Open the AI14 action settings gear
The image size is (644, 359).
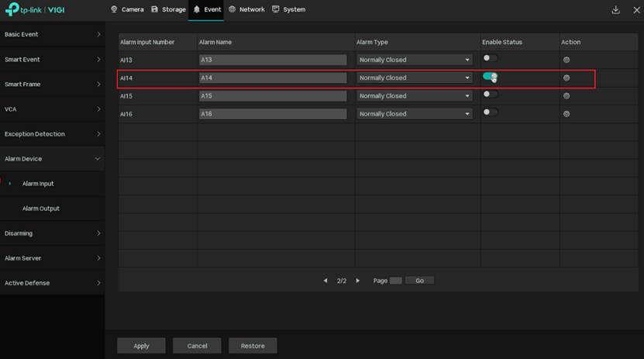pyautogui.click(x=567, y=78)
